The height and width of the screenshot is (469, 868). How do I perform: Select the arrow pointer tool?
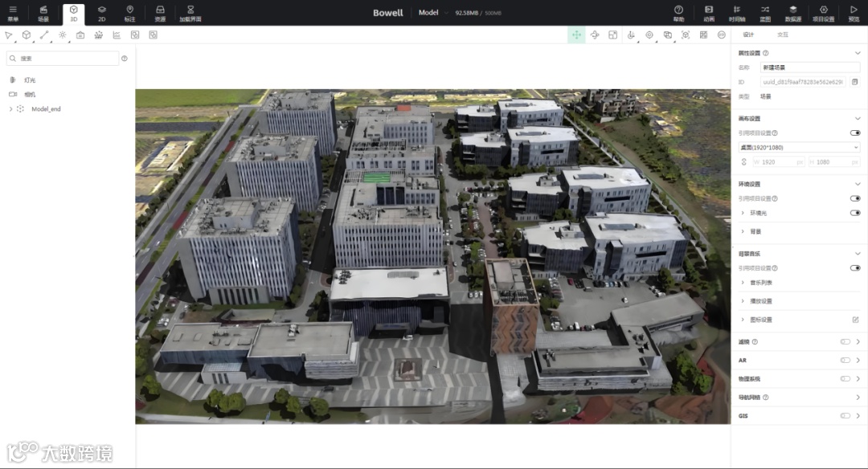click(x=8, y=35)
